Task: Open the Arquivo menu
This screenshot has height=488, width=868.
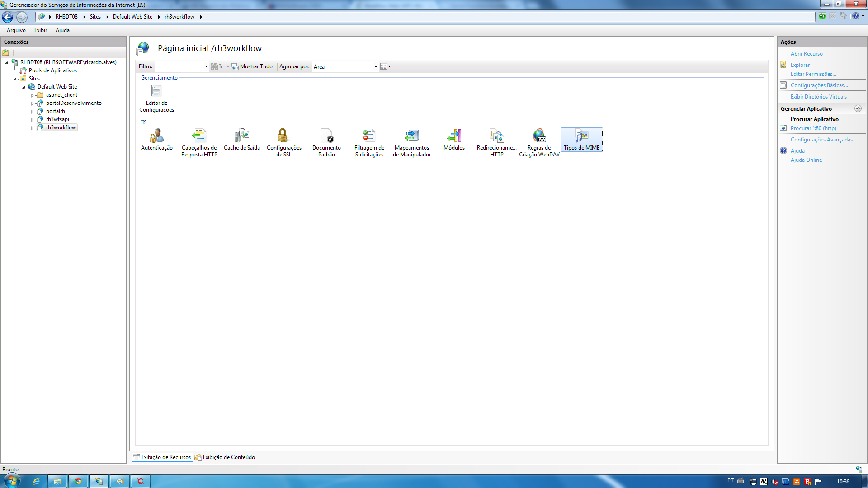Action: [x=16, y=30]
